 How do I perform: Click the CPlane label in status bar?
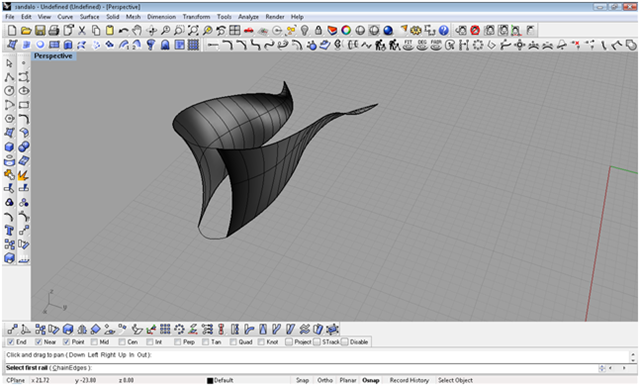point(15,380)
